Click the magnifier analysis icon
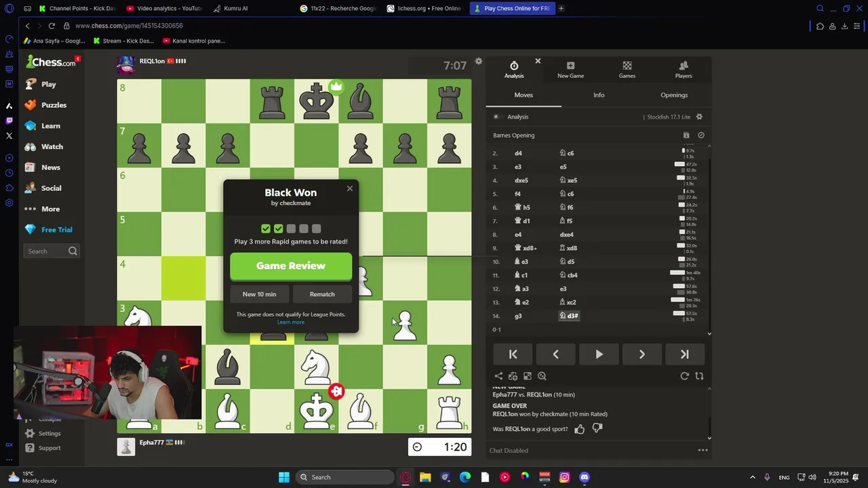868x488 pixels. 542,376
